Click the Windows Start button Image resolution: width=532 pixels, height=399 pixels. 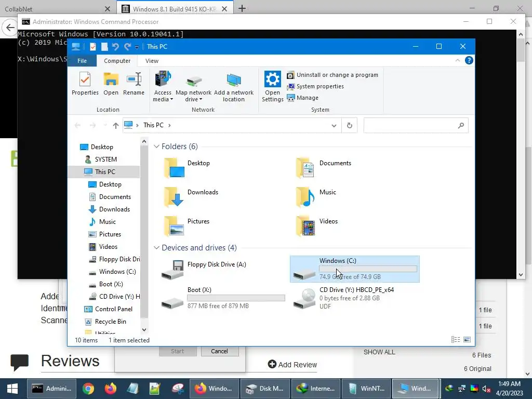[x=12, y=389]
